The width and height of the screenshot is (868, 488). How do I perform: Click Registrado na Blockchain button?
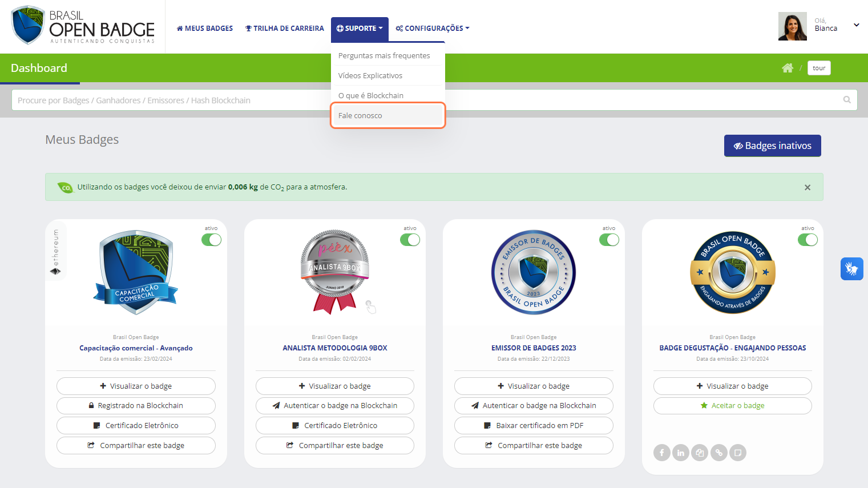tap(136, 406)
